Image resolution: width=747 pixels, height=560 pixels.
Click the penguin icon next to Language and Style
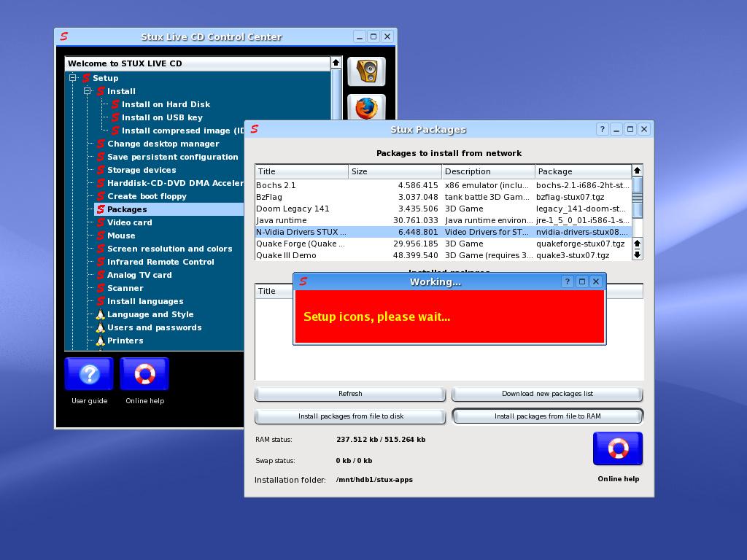click(x=100, y=314)
